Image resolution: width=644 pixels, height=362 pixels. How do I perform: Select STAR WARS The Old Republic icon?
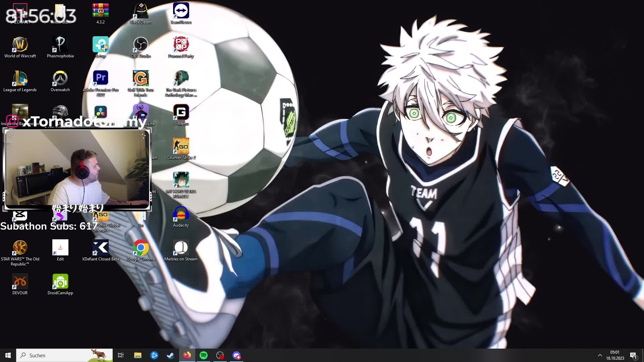click(20, 253)
